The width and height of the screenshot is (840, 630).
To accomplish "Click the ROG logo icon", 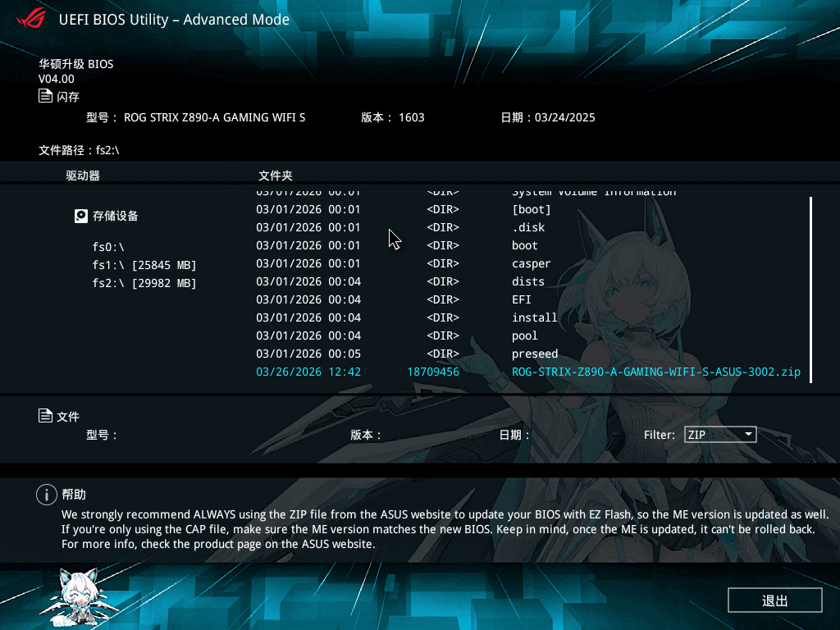I will click(31, 19).
